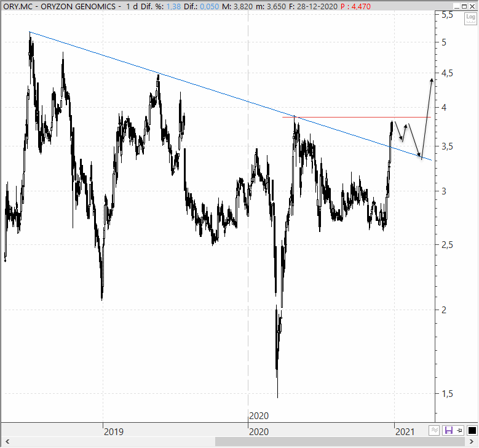This screenshot has height=448, width=479.
Task: Click the 2021 year label
Action: click(405, 432)
